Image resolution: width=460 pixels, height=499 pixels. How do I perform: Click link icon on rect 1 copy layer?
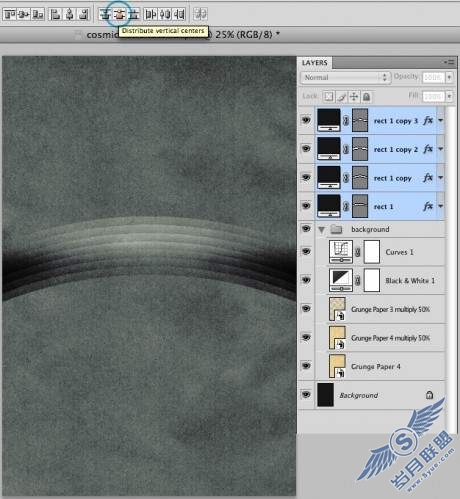346,178
